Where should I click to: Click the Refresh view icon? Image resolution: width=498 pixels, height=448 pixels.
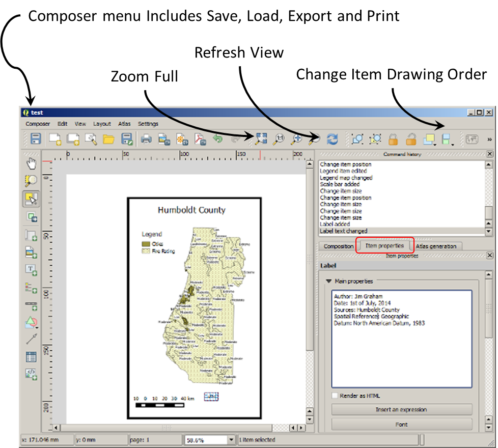(333, 139)
